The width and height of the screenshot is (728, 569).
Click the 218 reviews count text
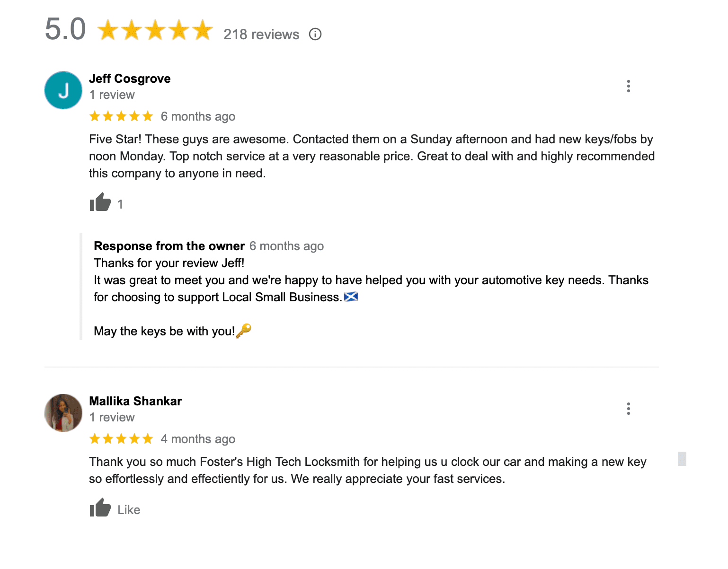click(x=261, y=35)
